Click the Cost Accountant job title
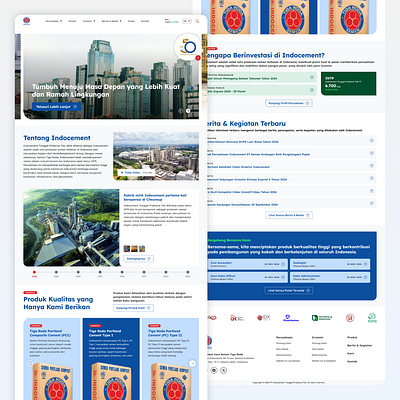Viewport: 400px width, 400px height. coord(221,263)
